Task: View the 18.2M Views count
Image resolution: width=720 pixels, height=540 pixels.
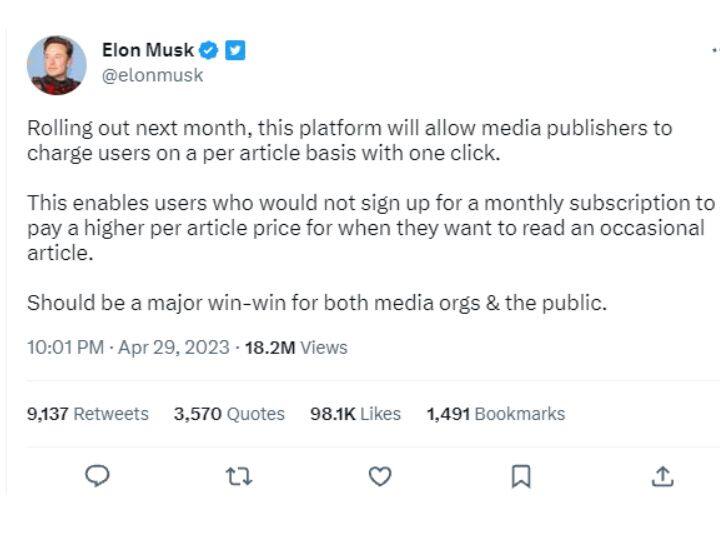Action: [x=295, y=348]
